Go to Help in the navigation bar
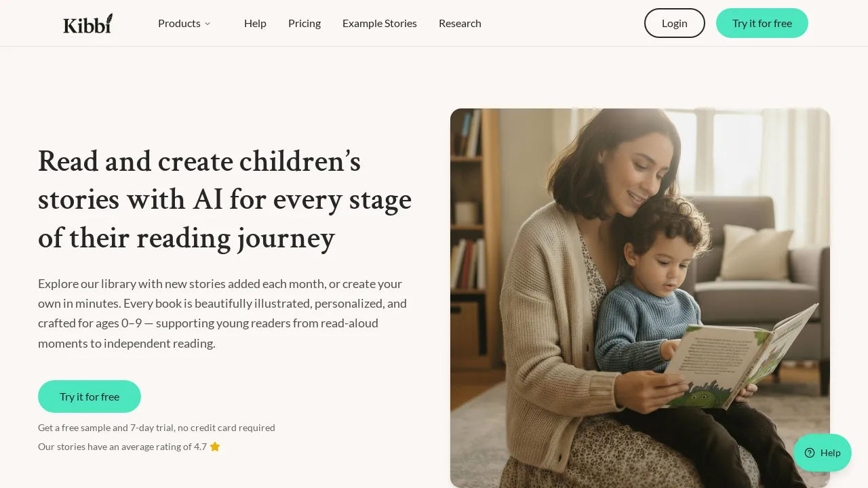 (255, 23)
